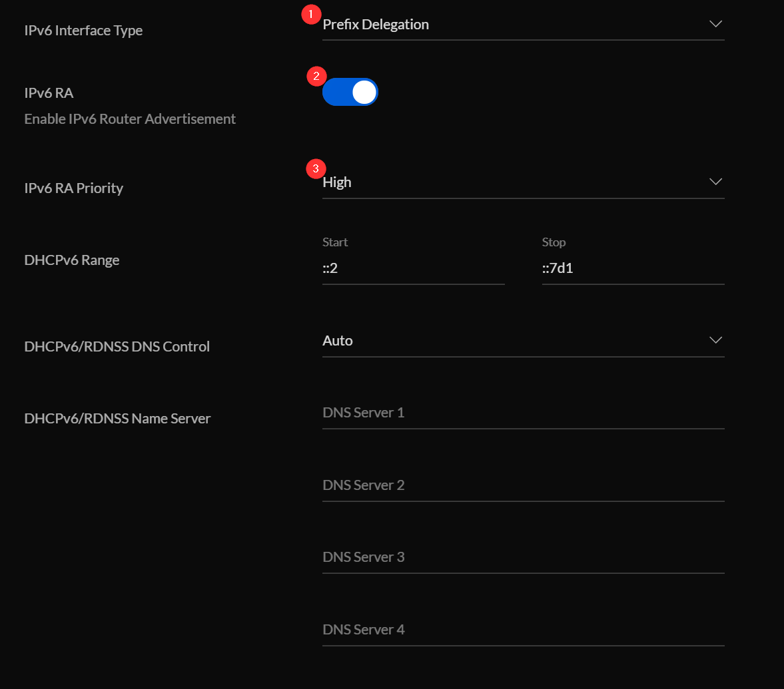Click the red step 2 badge

click(x=316, y=76)
